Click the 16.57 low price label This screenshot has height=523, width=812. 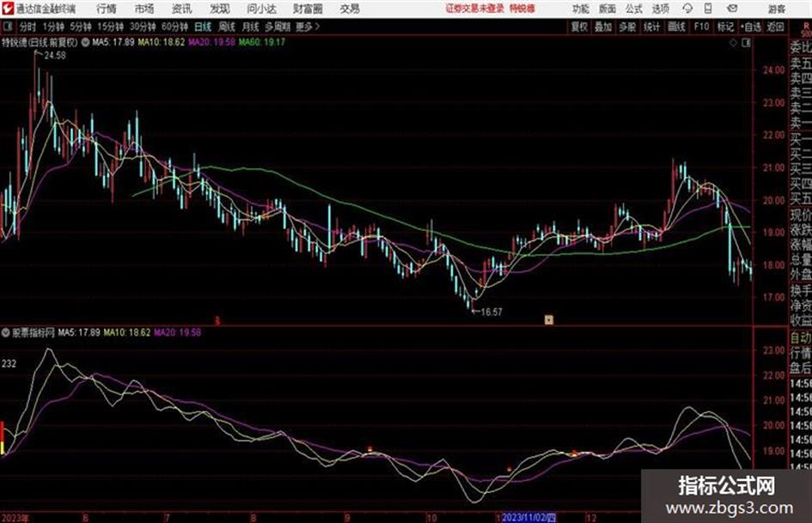(x=491, y=312)
